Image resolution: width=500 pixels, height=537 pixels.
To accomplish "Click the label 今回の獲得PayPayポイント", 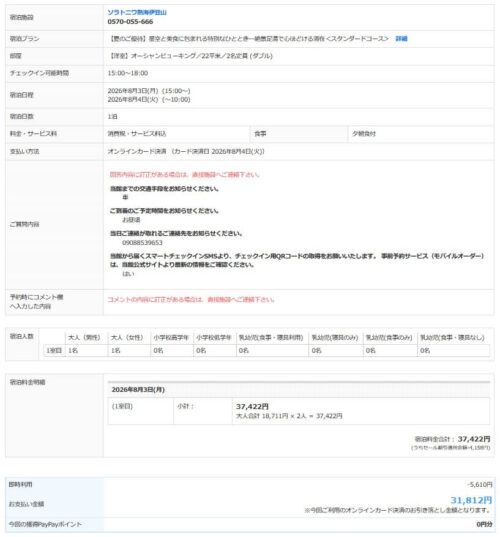I will (45, 524).
